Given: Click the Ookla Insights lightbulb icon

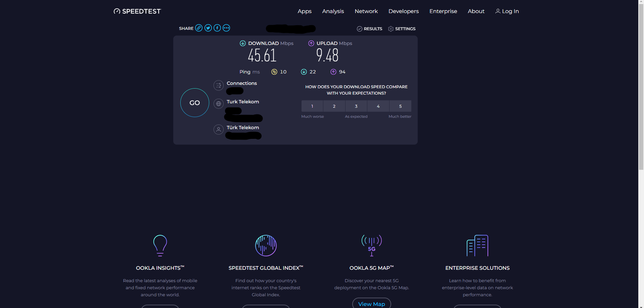Looking at the screenshot, I should [x=160, y=246].
